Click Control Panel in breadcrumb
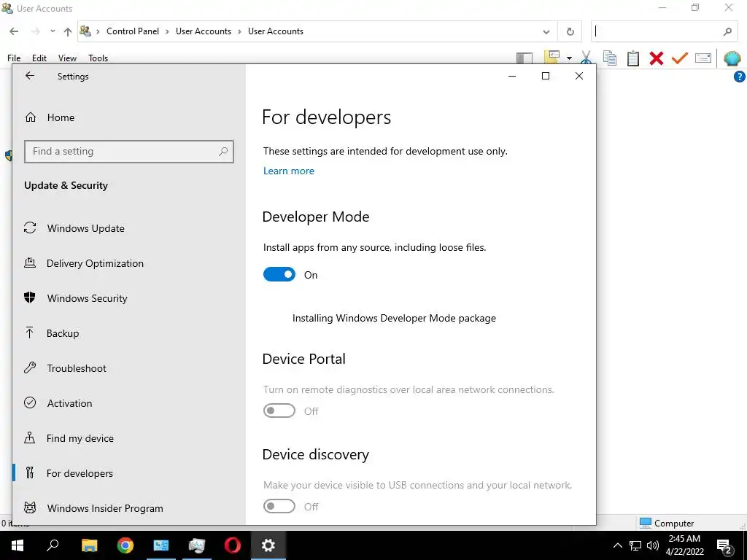This screenshot has height=560, width=747. (x=133, y=31)
